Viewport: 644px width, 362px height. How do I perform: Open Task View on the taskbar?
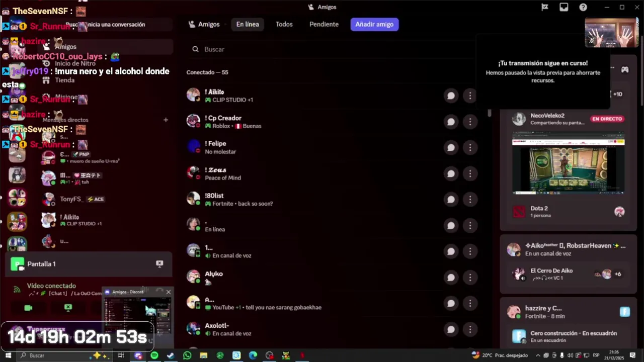point(121,355)
